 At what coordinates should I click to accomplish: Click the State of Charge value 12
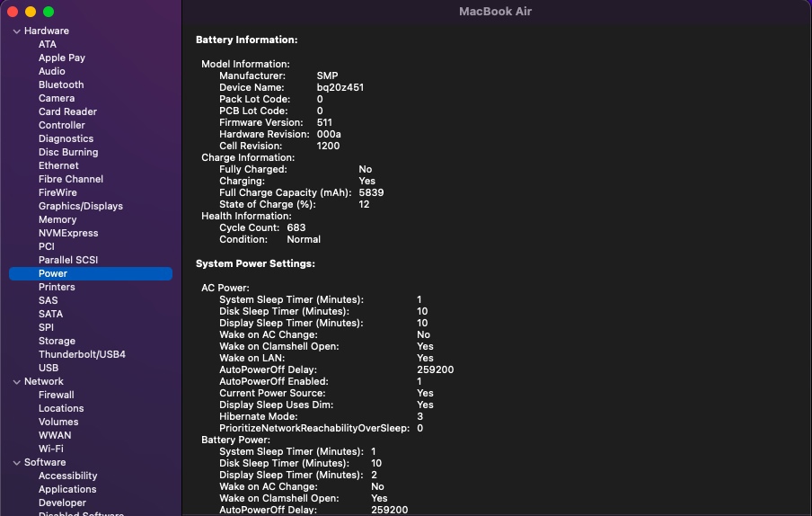[364, 205]
